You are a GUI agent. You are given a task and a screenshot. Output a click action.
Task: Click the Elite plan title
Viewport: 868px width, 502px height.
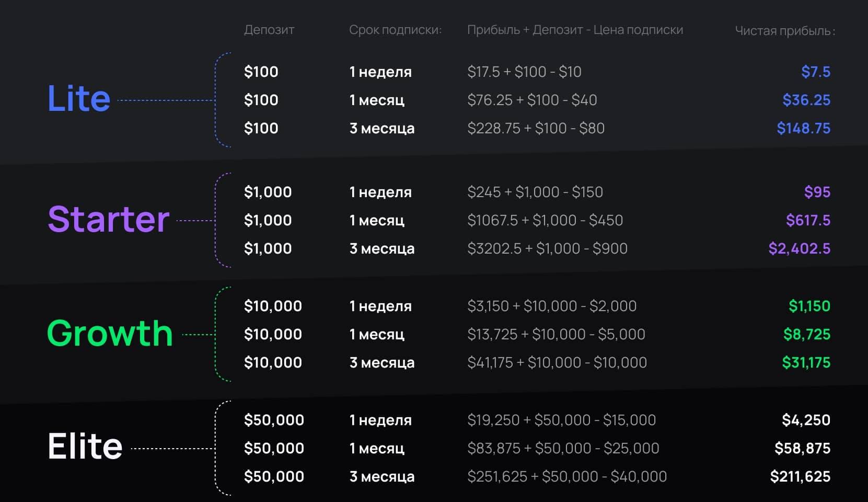coord(85,446)
